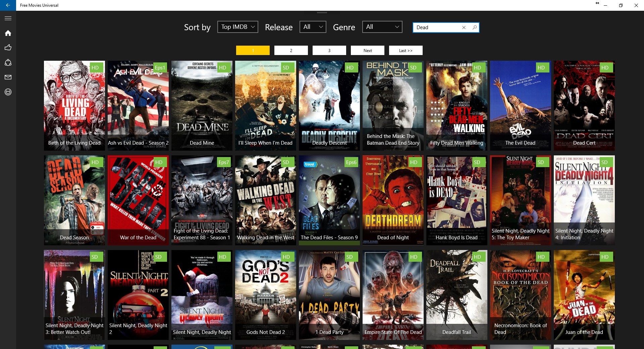Select The Dead Files Season 9
This screenshot has width=644, height=349.
click(x=329, y=200)
